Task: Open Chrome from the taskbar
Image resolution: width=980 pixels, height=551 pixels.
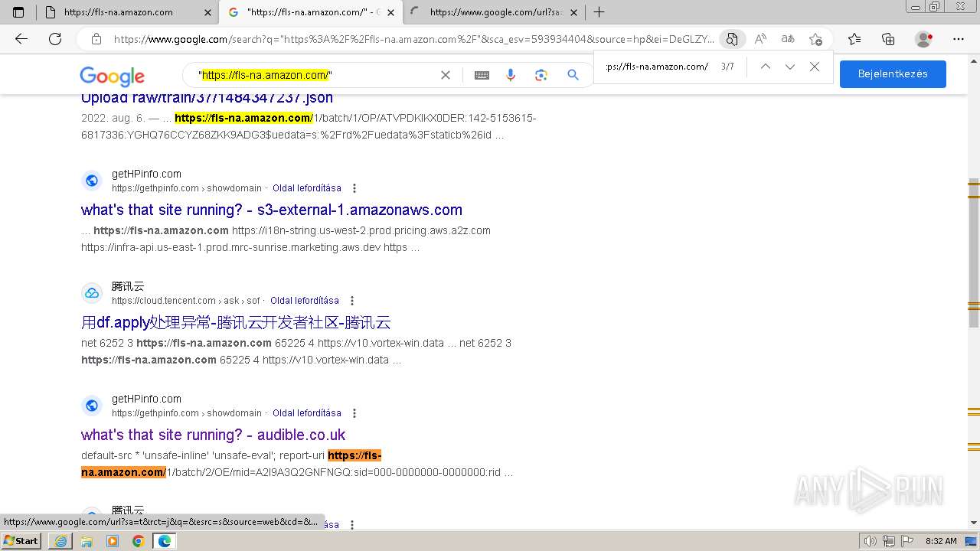Action: [x=139, y=541]
